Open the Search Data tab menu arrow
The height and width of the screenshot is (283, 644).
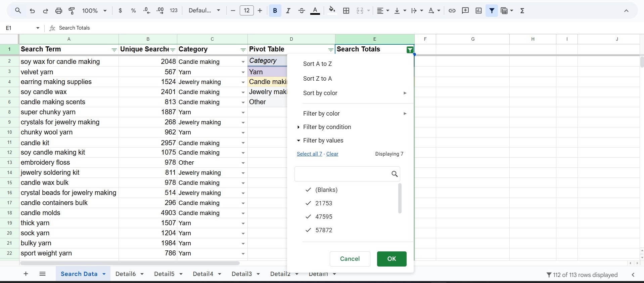pyautogui.click(x=104, y=274)
